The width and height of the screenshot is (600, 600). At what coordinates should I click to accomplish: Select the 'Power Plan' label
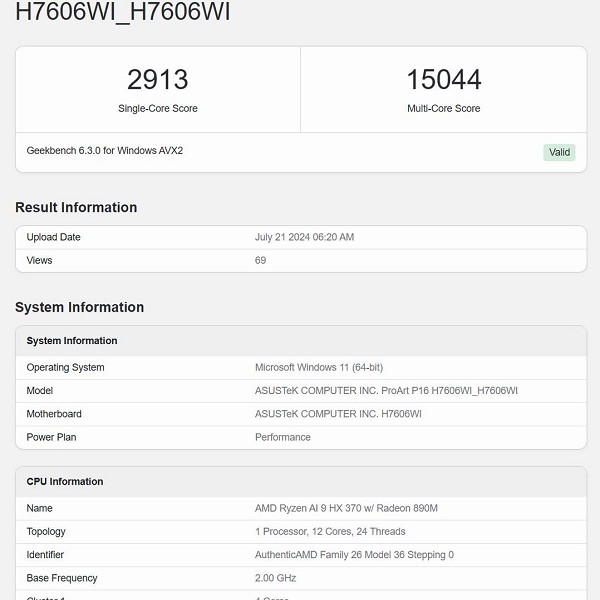point(51,437)
